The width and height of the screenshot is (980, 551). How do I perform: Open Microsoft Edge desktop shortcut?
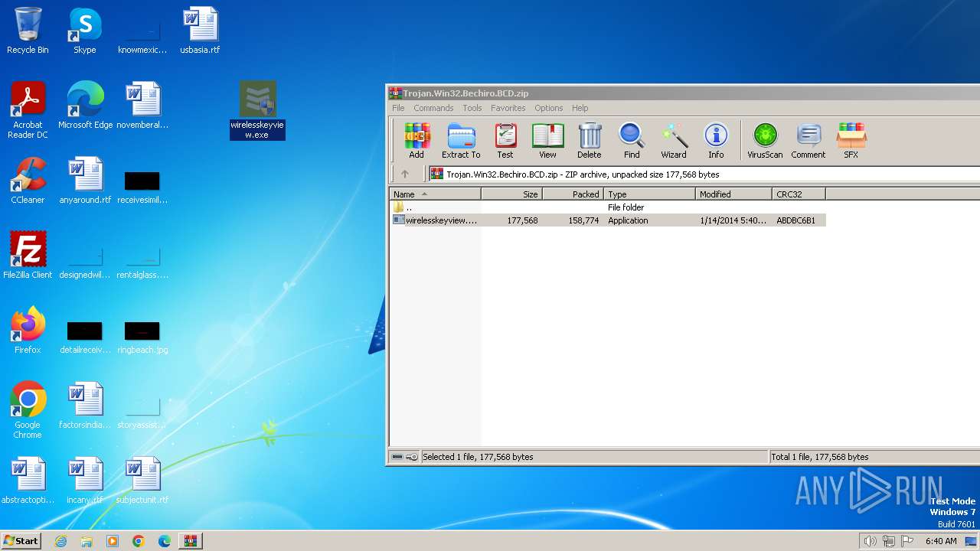click(x=85, y=106)
